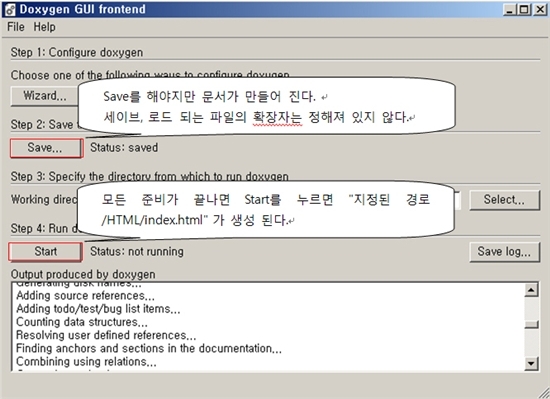Open the Help menu

pyautogui.click(x=45, y=27)
